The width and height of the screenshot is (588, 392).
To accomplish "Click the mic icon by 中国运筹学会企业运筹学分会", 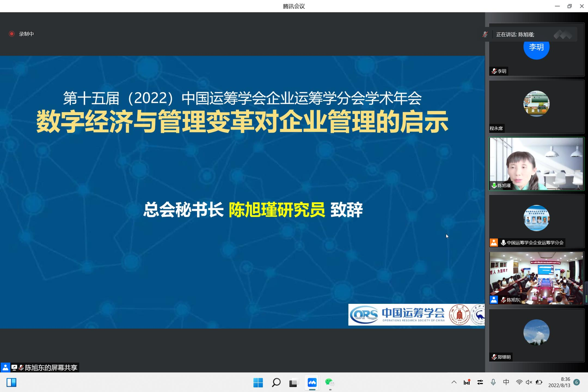I will [503, 243].
